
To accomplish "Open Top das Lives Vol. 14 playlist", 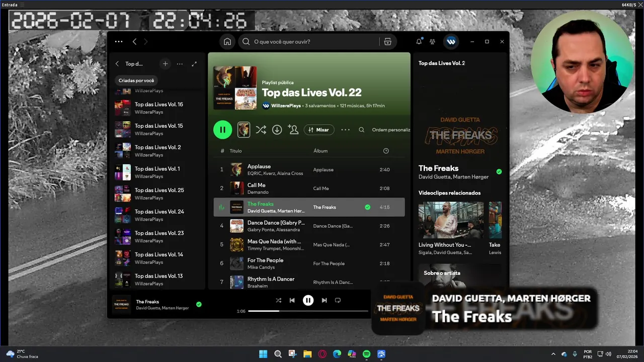I will 157,258.
